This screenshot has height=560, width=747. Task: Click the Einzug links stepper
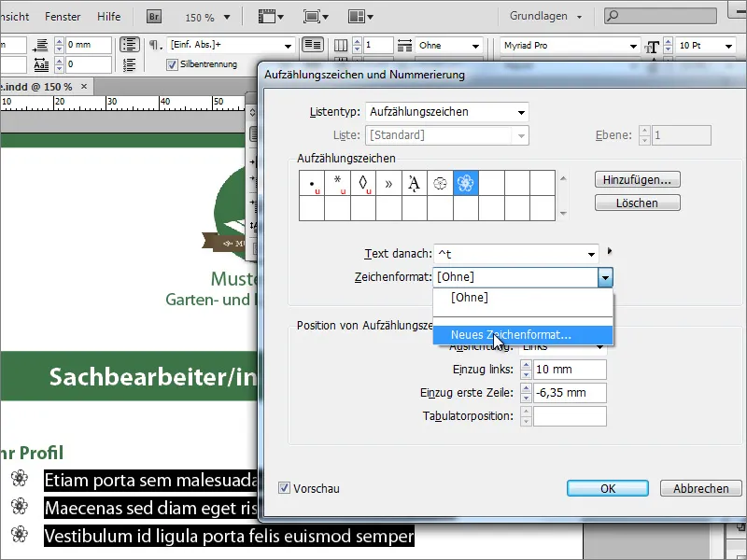[x=526, y=370]
